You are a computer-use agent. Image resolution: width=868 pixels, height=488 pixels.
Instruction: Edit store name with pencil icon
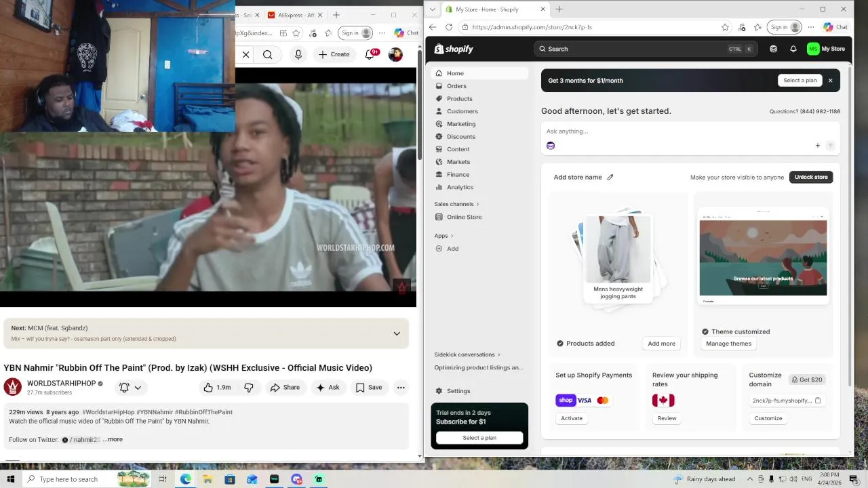tap(610, 177)
